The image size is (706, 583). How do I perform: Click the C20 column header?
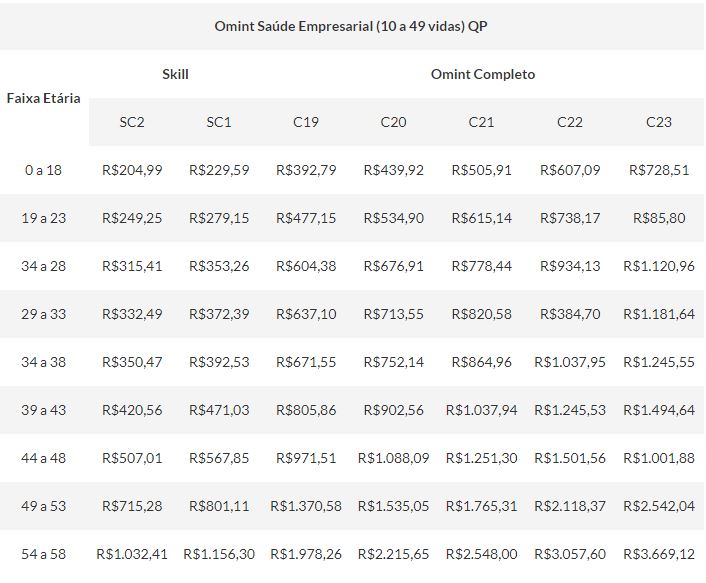[394, 122]
